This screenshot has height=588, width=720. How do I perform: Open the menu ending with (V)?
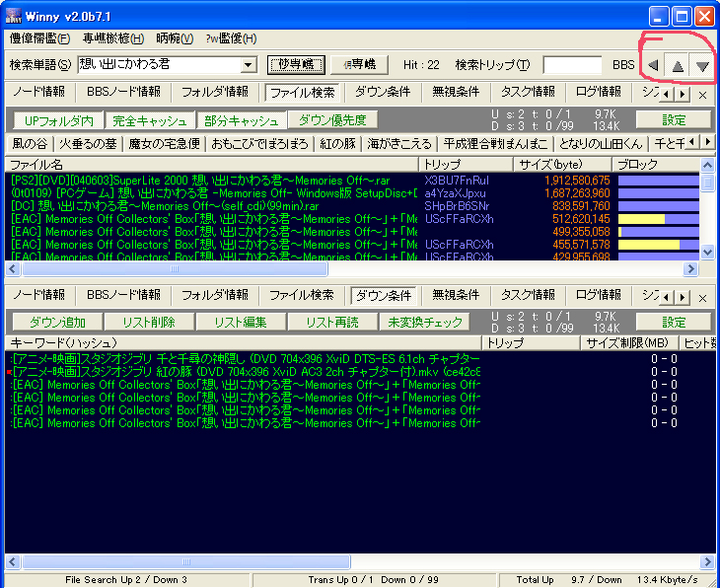point(175,38)
